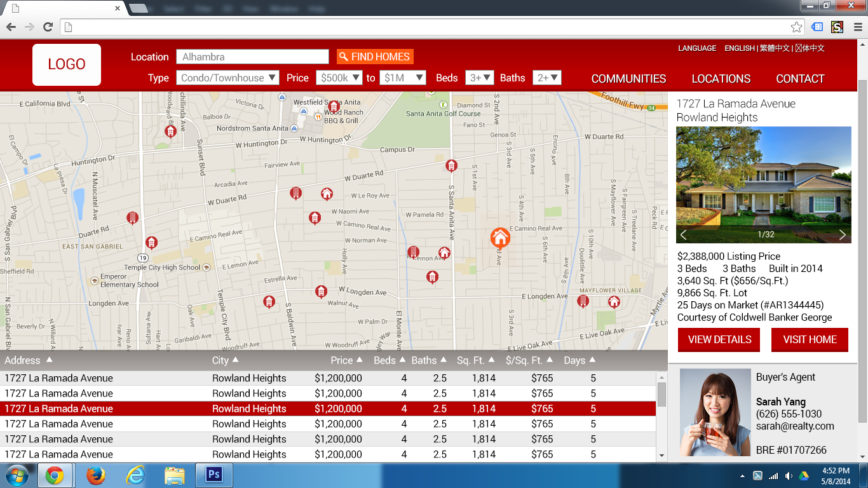
Task: Open Chrome menu hamburger icon
Action: click(858, 27)
